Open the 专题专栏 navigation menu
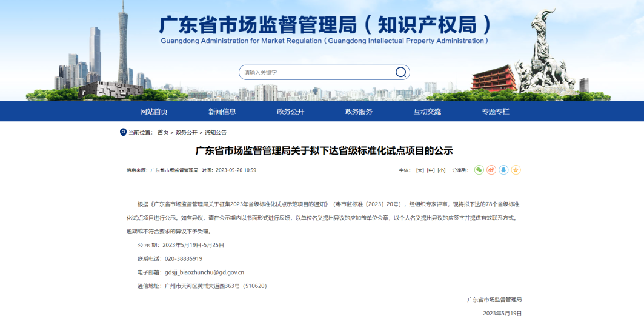This screenshot has width=644, height=319. [x=496, y=112]
